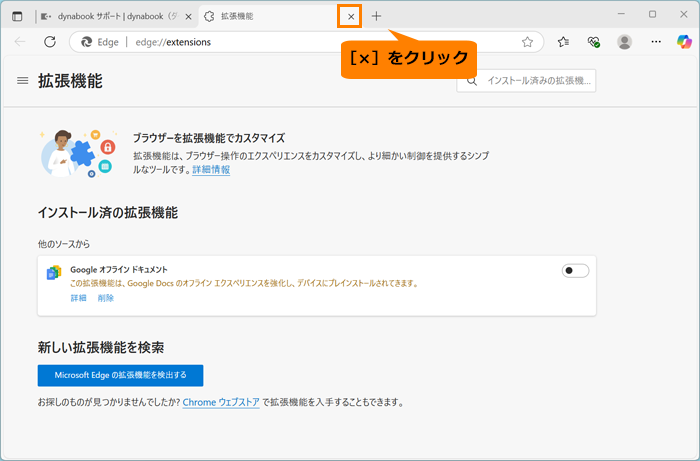Reload the page with refresh icon
Screen dimensions: 700x461
[50, 42]
